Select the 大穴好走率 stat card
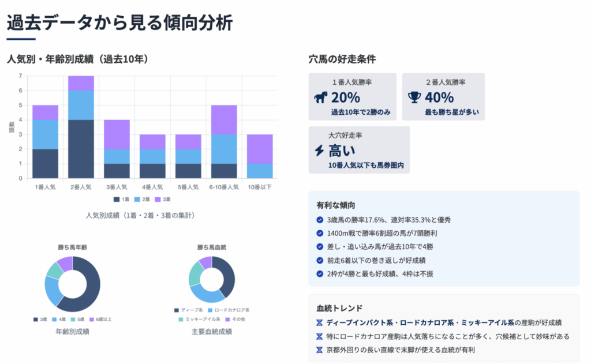 [x=359, y=150]
